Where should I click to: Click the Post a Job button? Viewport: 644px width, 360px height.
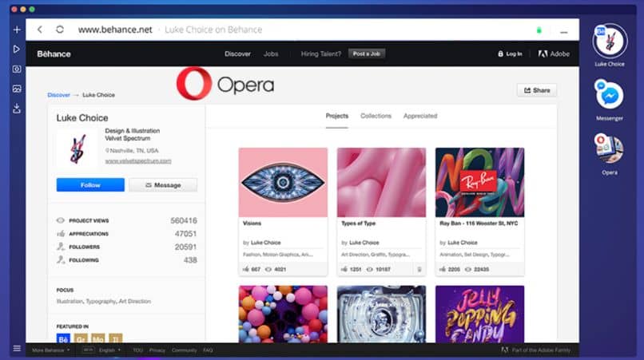tap(367, 53)
